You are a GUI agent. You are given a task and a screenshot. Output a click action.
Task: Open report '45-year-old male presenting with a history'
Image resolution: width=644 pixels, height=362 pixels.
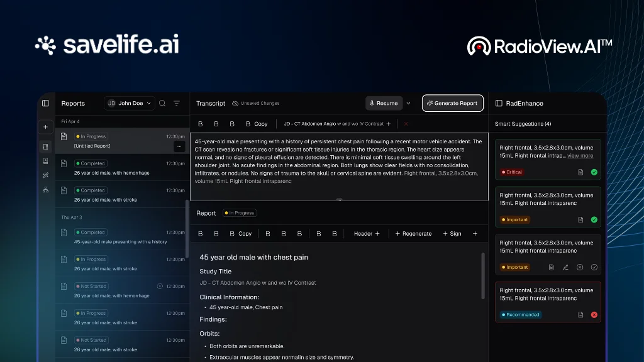pyautogui.click(x=123, y=237)
